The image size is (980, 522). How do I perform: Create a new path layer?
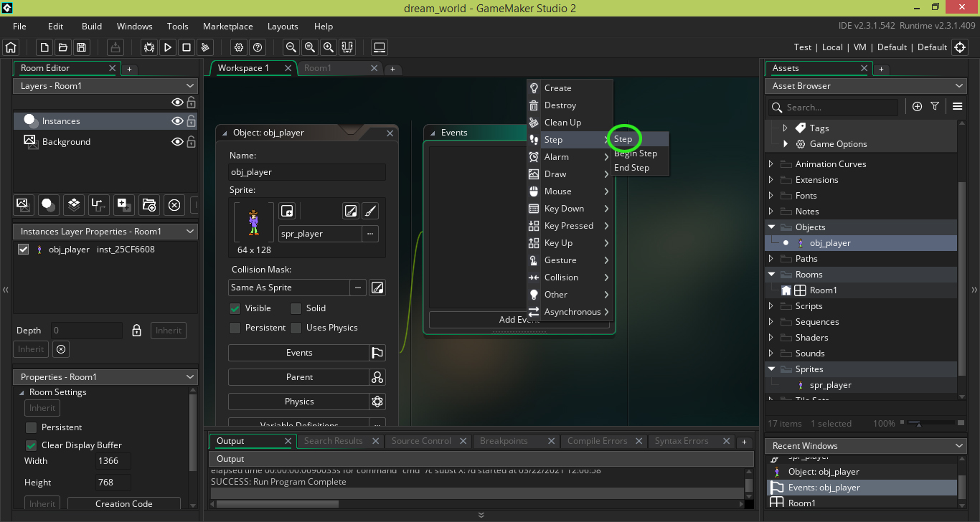(98, 205)
